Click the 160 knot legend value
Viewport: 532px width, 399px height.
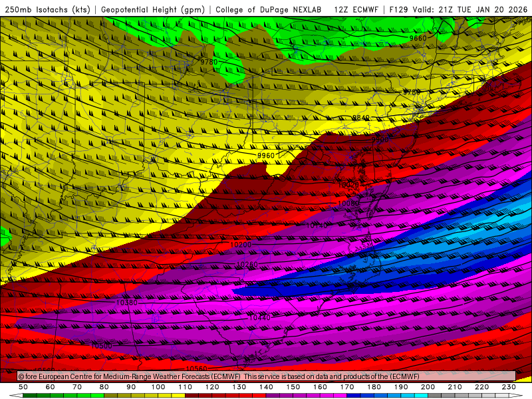(320, 387)
